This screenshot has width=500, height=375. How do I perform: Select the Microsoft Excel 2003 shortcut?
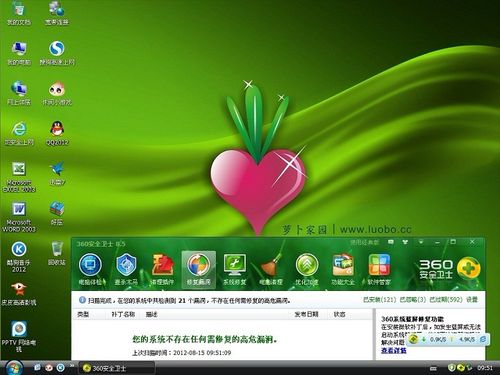click(19, 177)
